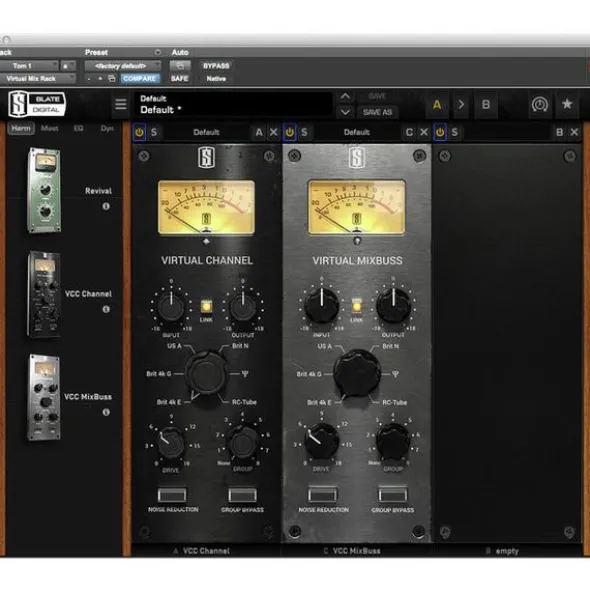The width and height of the screenshot is (590, 591).
Task: Select the Revival module thumbnail
Action: click(44, 190)
